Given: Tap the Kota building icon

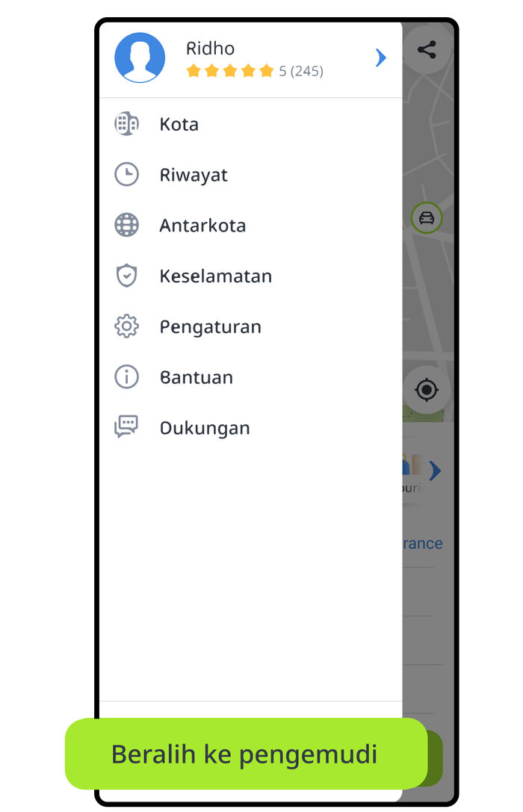Looking at the screenshot, I should coord(126,124).
